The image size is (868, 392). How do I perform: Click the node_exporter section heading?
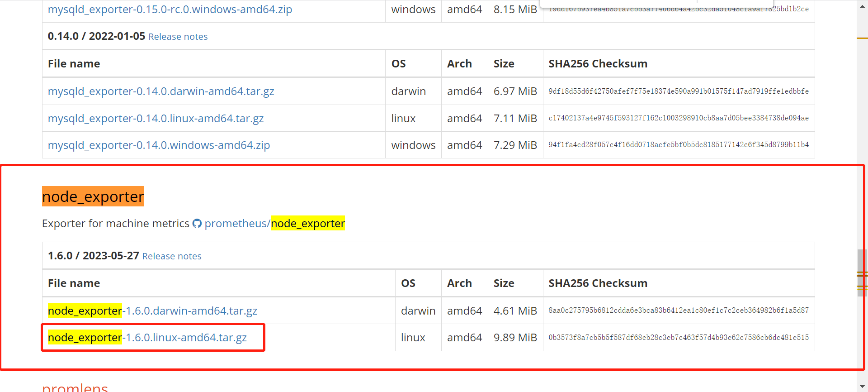[93, 196]
